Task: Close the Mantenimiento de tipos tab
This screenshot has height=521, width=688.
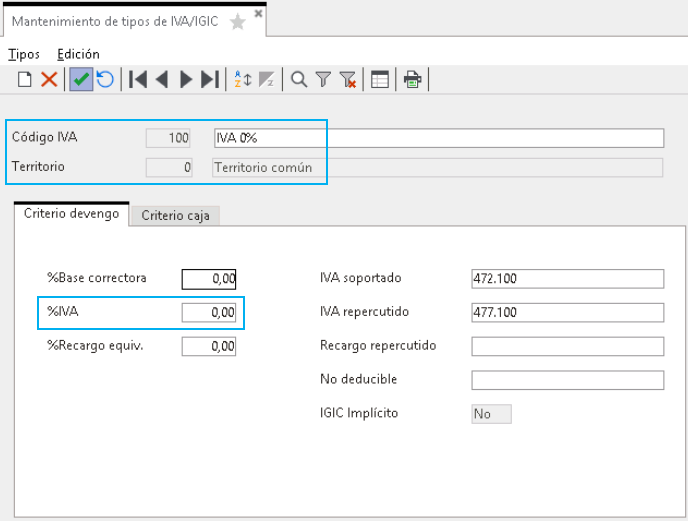Action: [x=258, y=13]
